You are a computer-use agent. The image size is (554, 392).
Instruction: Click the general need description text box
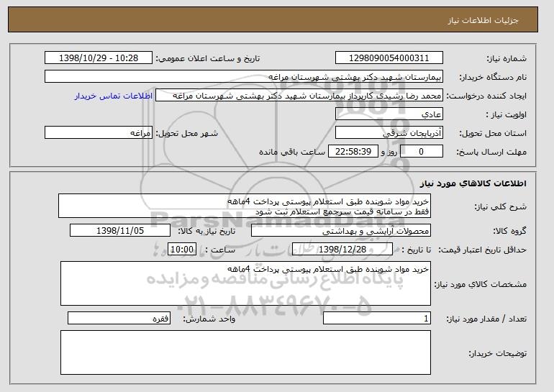245,206
